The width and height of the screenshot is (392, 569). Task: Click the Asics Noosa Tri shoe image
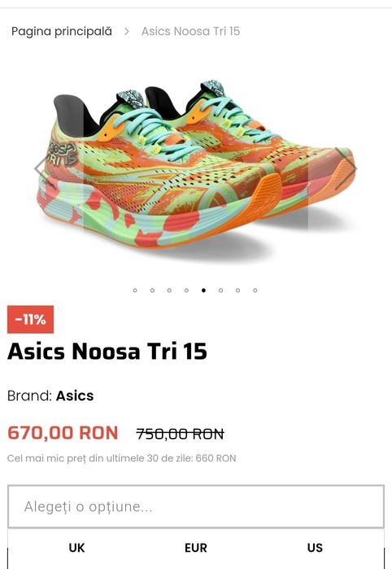[x=196, y=169]
